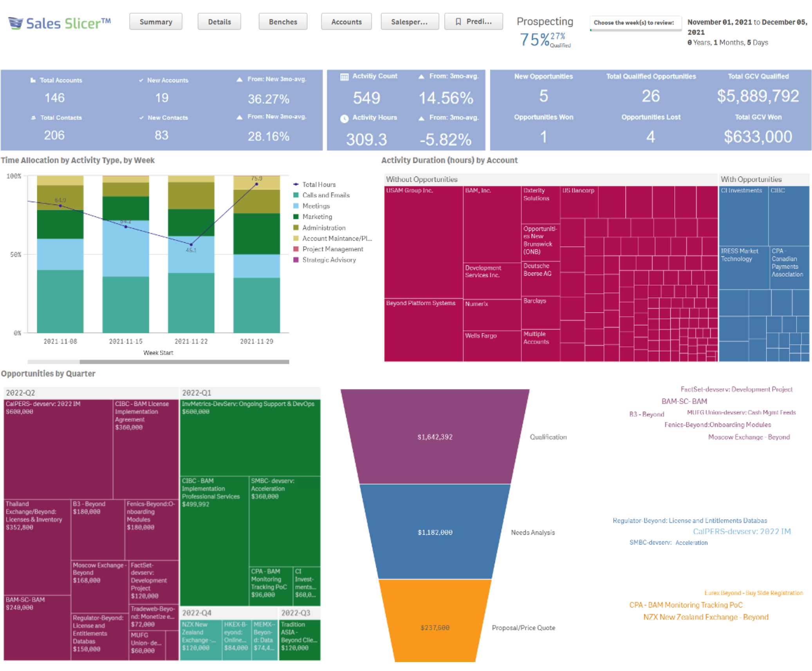Switch to the Benches tab

283,22
